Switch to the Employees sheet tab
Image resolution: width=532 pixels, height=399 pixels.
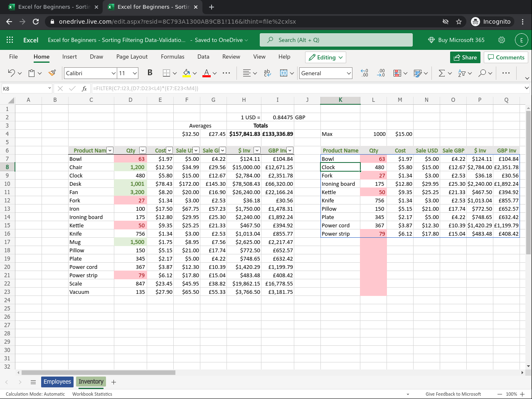pos(57,382)
